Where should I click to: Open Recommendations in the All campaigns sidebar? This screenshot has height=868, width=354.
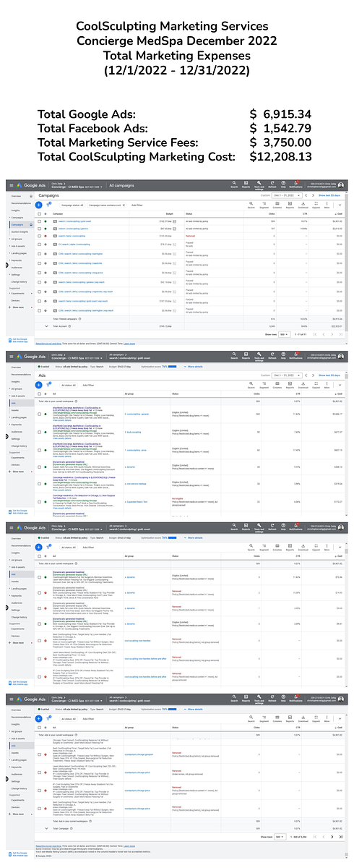[x=20, y=203]
